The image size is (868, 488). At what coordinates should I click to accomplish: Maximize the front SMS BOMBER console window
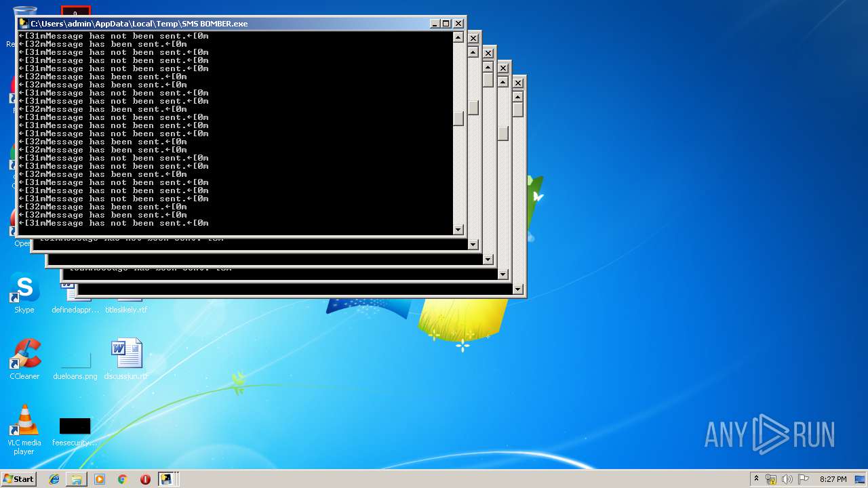click(446, 23)
